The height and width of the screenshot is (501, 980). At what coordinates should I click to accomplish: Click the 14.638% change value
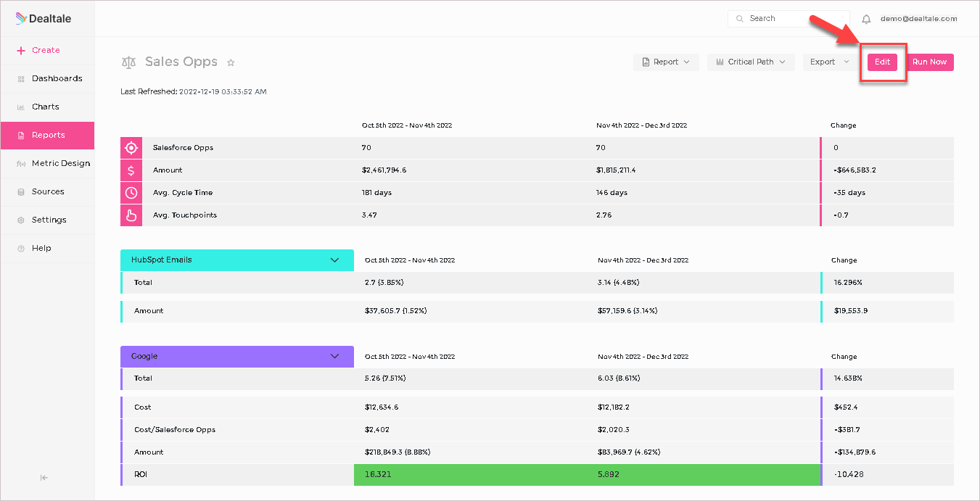pos(848,378)
